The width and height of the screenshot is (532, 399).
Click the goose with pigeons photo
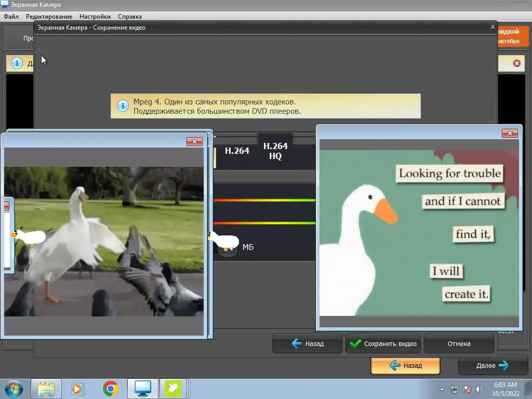[104, 242]
